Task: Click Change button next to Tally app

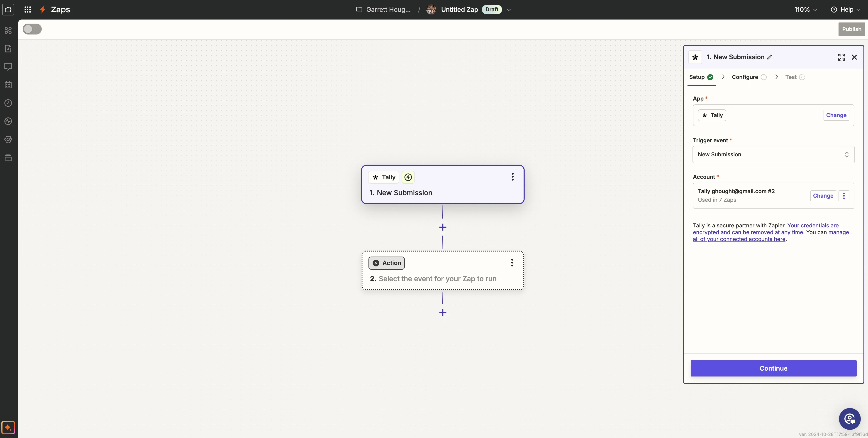Action: click(836, 115)
